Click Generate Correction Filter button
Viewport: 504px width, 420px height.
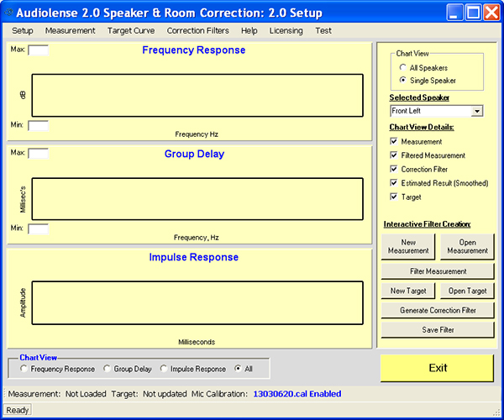(438, 311)
